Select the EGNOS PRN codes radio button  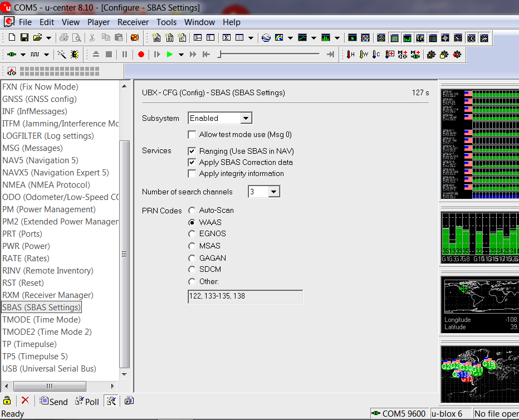[x=192, y=233]
